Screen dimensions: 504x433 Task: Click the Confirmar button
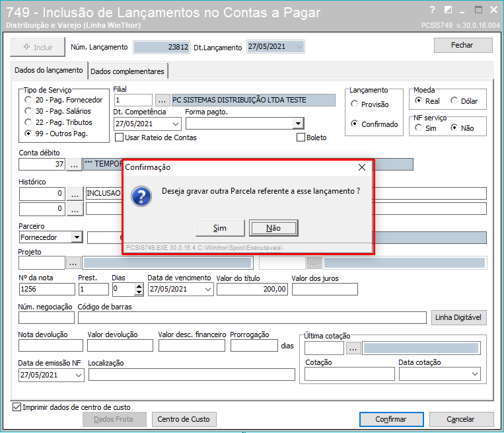point(391,420)
